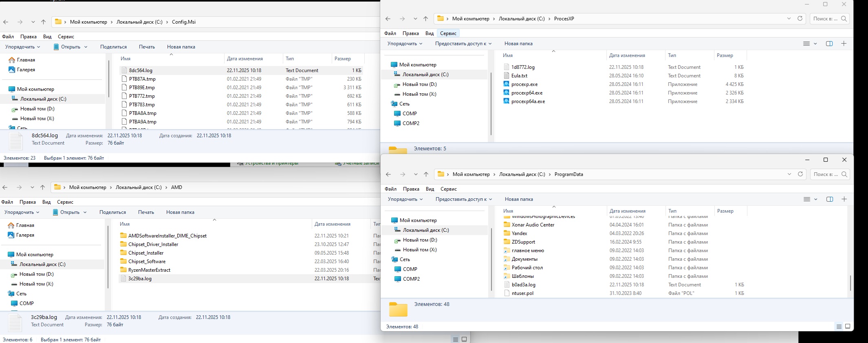The width and height of the screenshot is (868, 343).
Task: Expand Упорядочить dropdown in Config.Msi window
Action: [x=22, y=47]
